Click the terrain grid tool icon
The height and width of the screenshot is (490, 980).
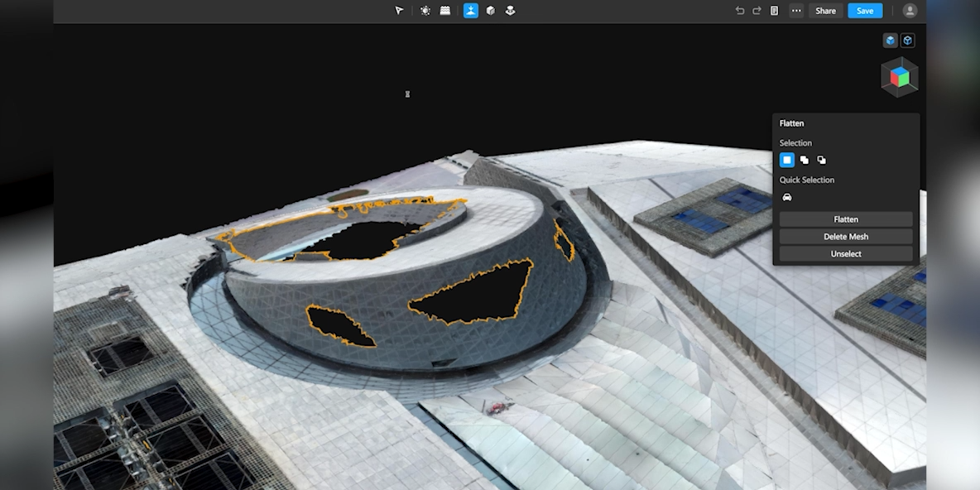(445, 11)
